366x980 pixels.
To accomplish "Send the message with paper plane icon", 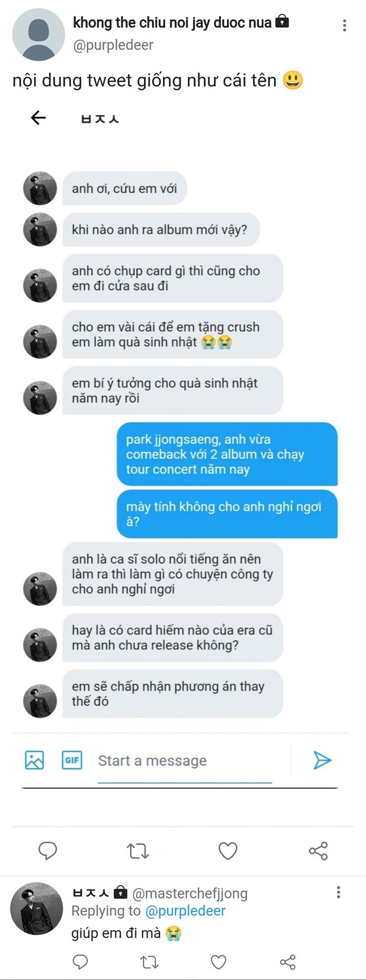I will click(322, 760).
